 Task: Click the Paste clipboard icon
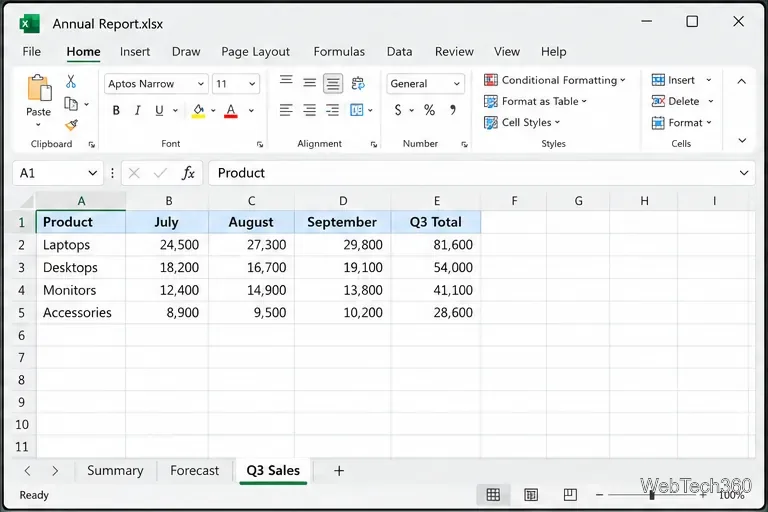(x=39, y=89)
